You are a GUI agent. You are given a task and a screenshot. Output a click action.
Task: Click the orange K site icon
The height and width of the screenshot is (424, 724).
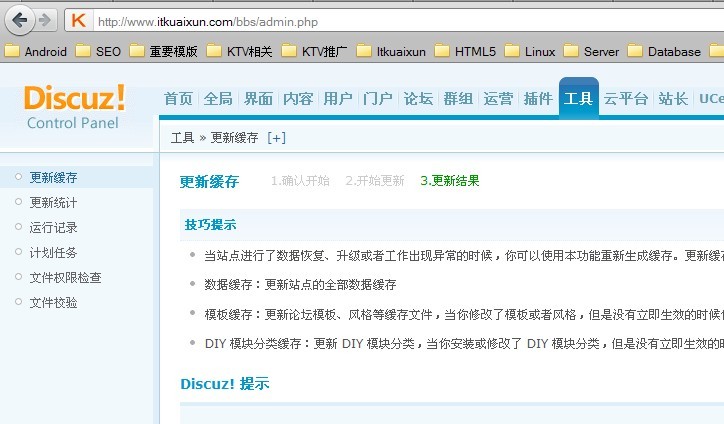(x=78, y=21)
